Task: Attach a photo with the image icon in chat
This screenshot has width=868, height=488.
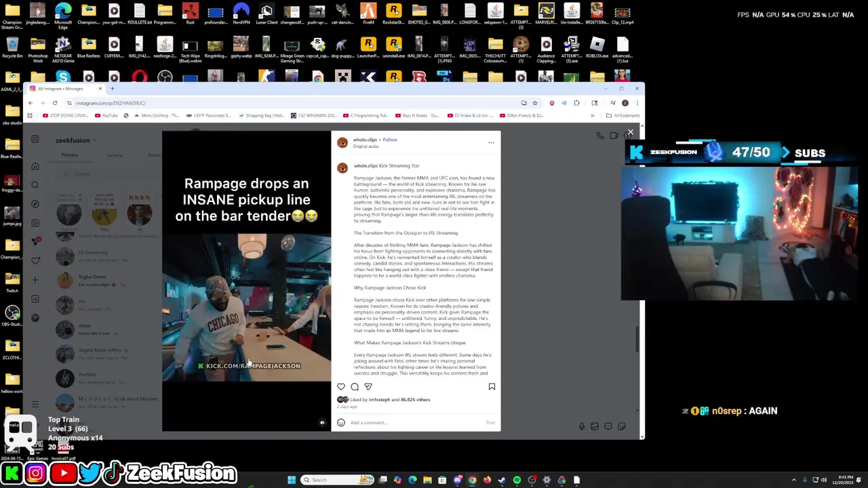Action: (x=595, y=426)
